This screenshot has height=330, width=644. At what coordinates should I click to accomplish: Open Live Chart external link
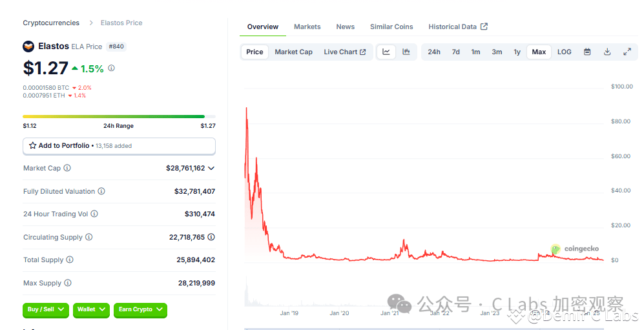click(345, 52)
